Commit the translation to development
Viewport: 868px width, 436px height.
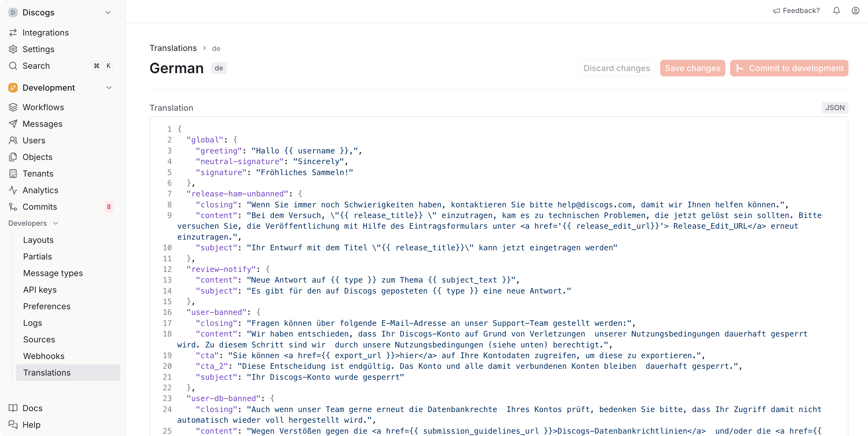[789, 68]
